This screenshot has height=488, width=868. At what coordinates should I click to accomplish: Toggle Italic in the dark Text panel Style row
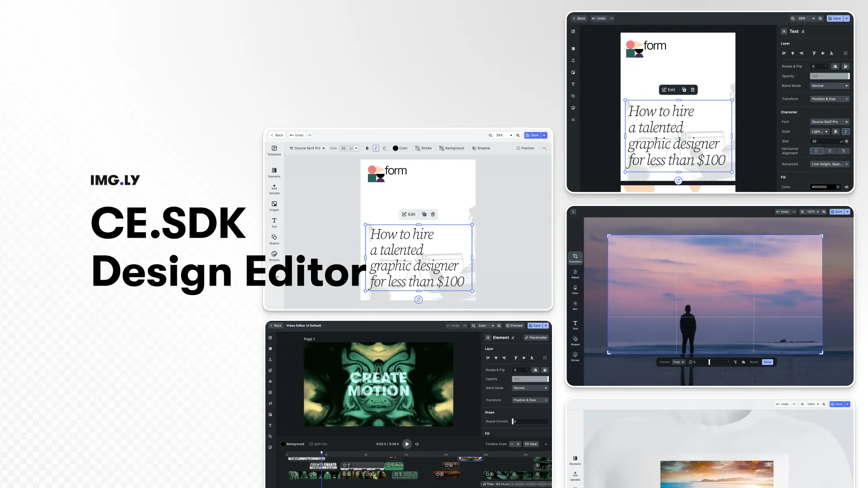846,132
